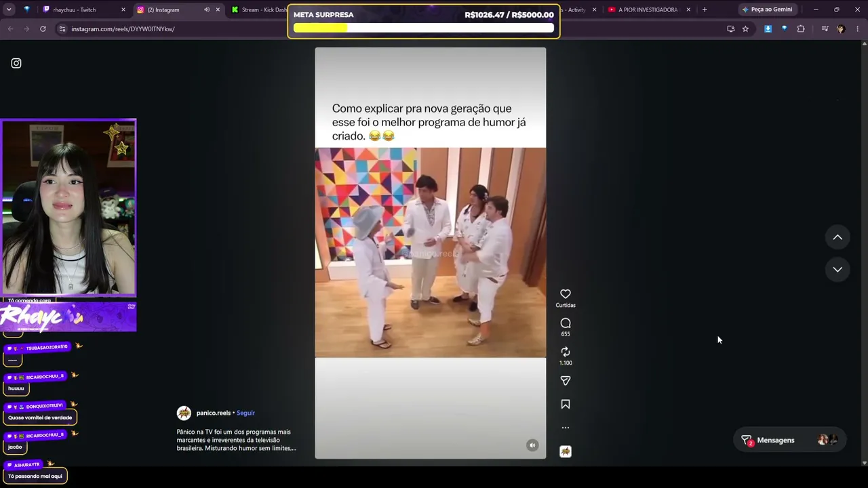Open the media control icon in toolbar
Image resolution: width=868 pixels, height=488 pixels.
click(825, 29)
